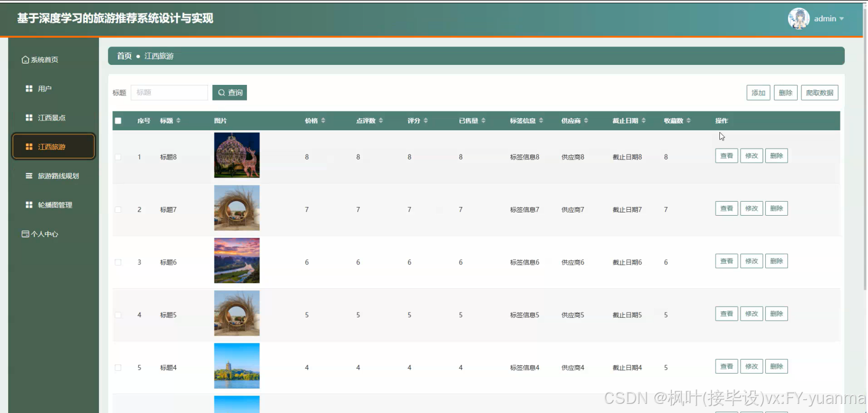Screen dimensions: 868x413
Task: Click 修改 for row 标题8
Action: (751, 156)
